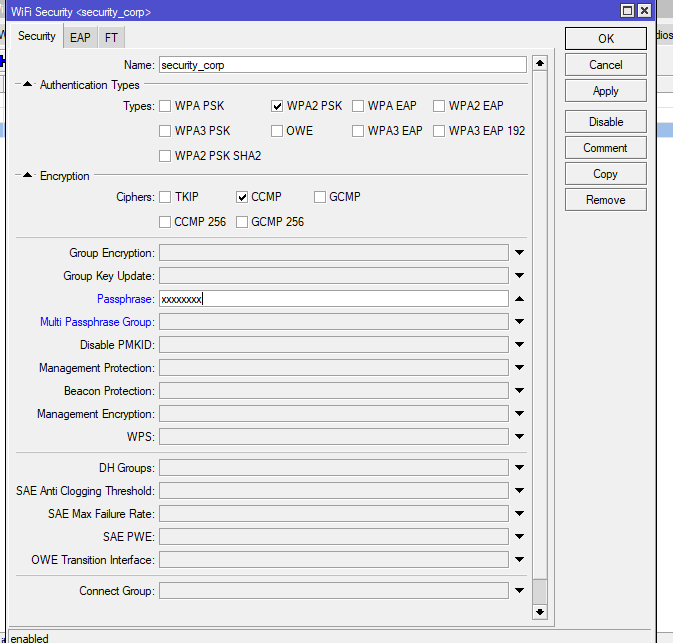The height and width of the screenshot is (643, 673).
Task: Remove the security_corp profile
Action: pos(606,200)
